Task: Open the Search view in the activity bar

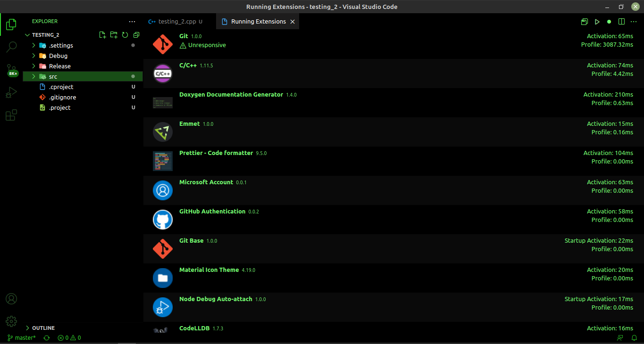Action: point(11,47)
